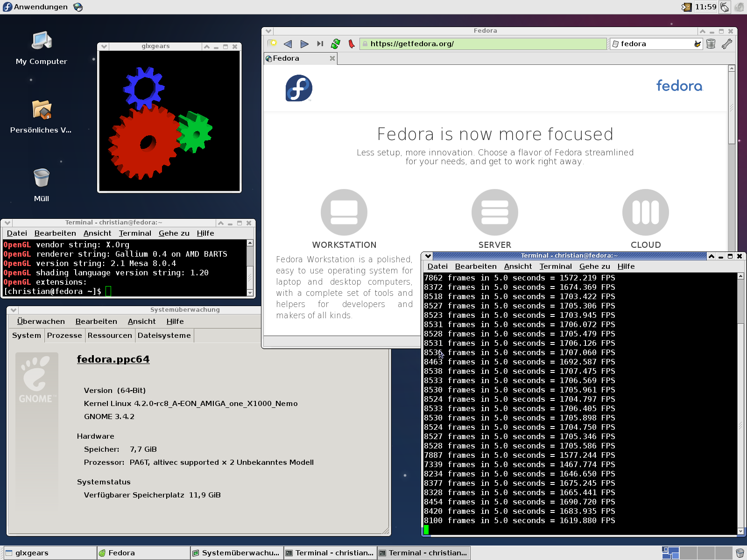Screen dimensions: 747x560
Task: Click the getfedora.org URL address field
Action: 483,44
